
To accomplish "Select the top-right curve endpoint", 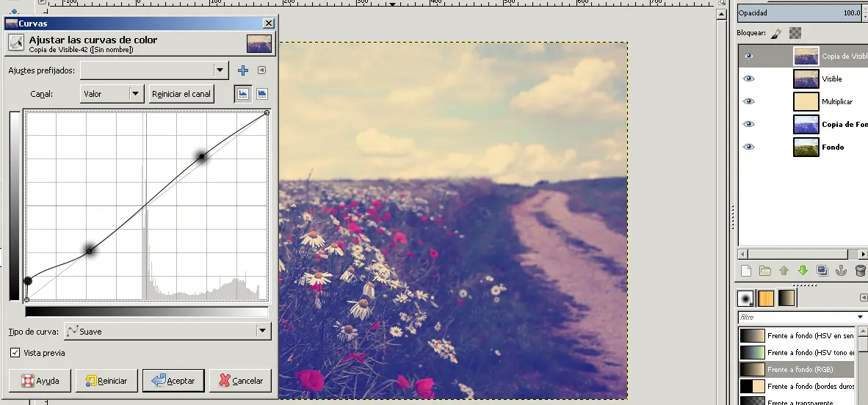I will point(267,113).
